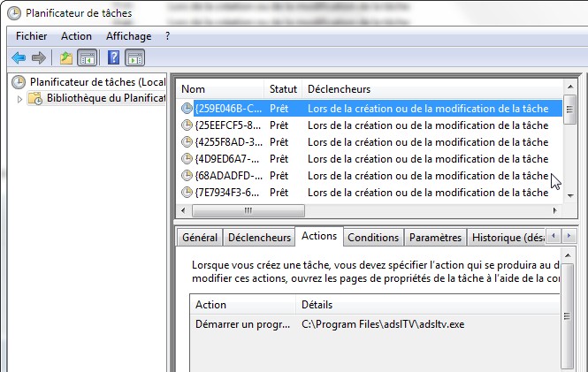
Task: Select task named {4D9ED6A7-...
Action: pyautogui.click(x=227, y=159)
